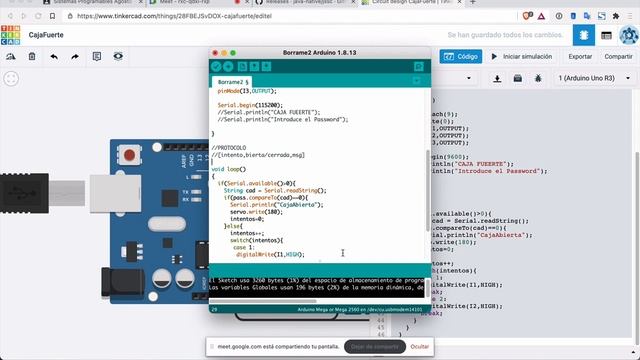Toggle notes visibility eye icon
Image resolution: width=640 pixels, height=360 pixels.
point(118,56)
